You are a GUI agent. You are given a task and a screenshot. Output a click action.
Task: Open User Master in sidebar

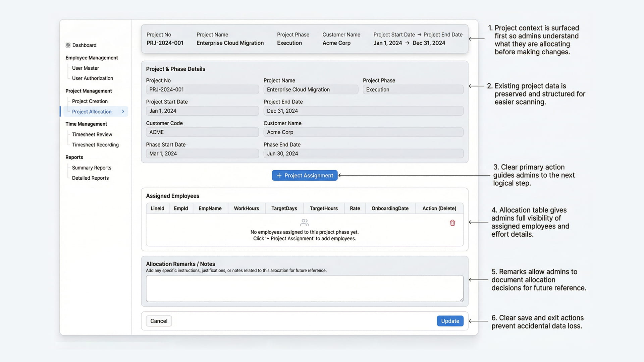pos(86,68)
